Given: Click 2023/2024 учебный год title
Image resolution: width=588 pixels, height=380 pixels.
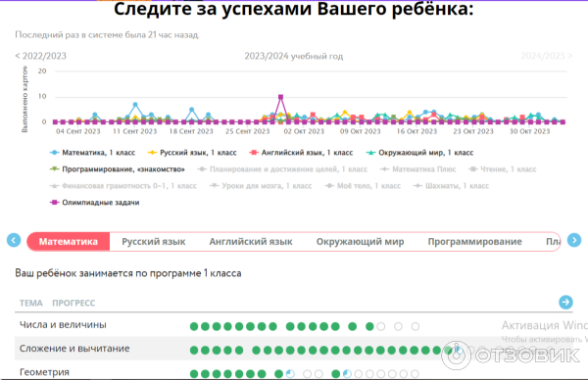Looking at the screenshot, I should [294, 56].
